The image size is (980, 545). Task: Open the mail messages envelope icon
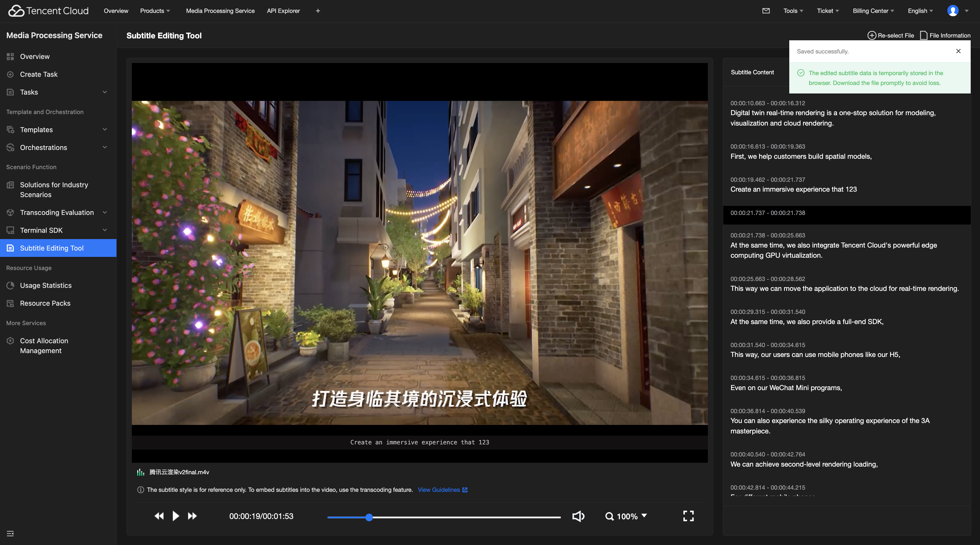tap(766, 11)
